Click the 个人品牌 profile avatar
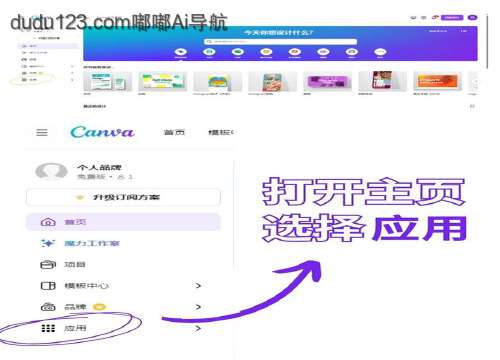The width and height of the screenshot is (500, 360). 51,171
